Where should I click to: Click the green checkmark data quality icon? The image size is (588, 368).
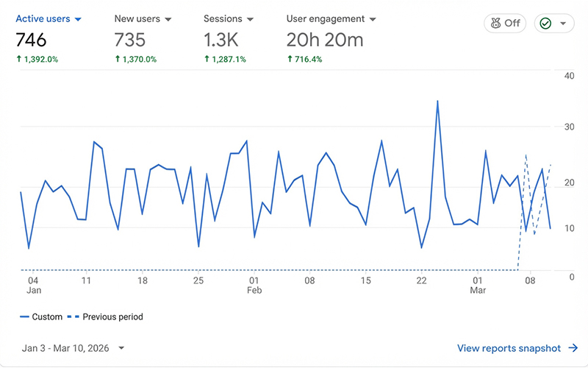click(x=545, y=24)
